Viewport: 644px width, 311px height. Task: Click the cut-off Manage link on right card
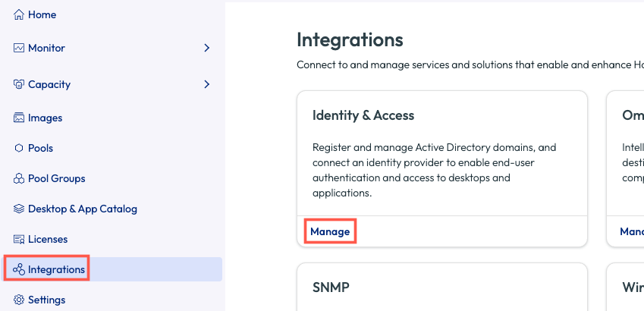(x=631, y=231)
